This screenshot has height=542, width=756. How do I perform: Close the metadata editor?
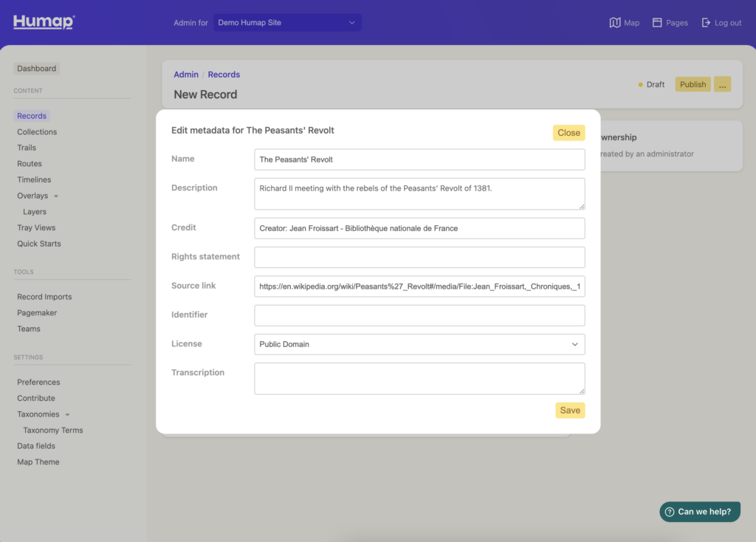coord(568,133)
